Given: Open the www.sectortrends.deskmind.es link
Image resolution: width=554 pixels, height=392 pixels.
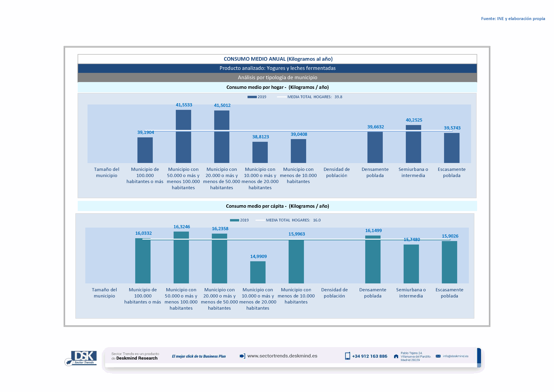Looking at the screenshot, I should click(282, 356).
